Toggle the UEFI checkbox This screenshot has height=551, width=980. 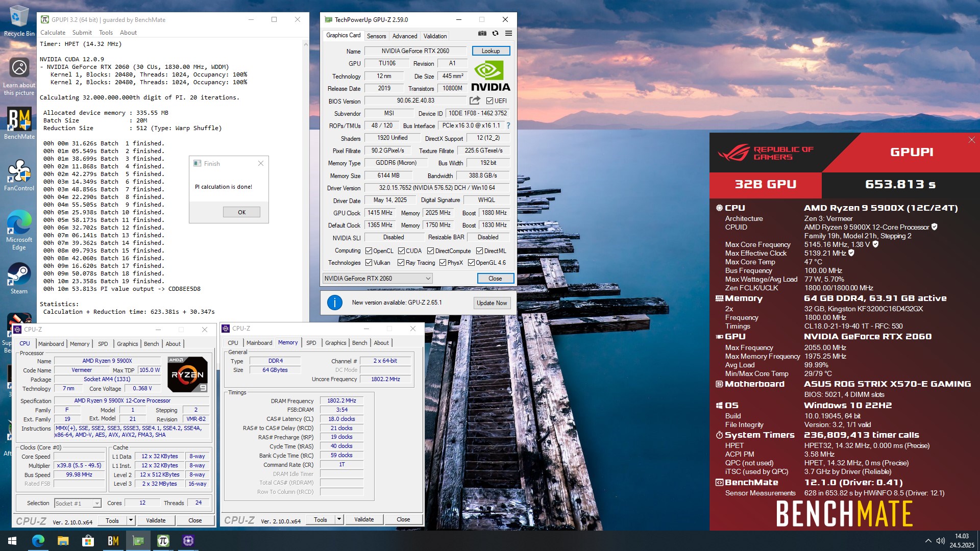coord(489,101)
